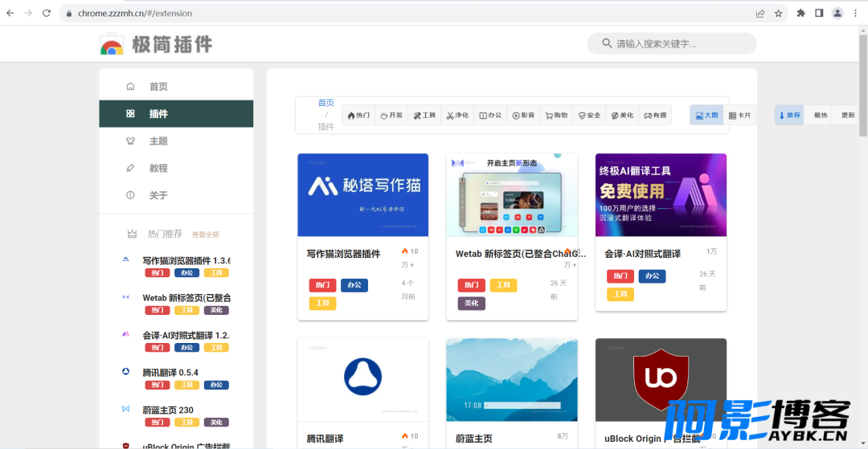Click the 首页 breadcrumb link
Viewport: 868px width, 449px height.
(326, 103)
